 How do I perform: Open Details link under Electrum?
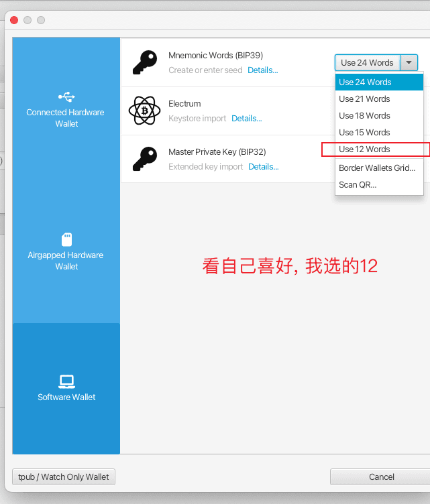(247, 119)
